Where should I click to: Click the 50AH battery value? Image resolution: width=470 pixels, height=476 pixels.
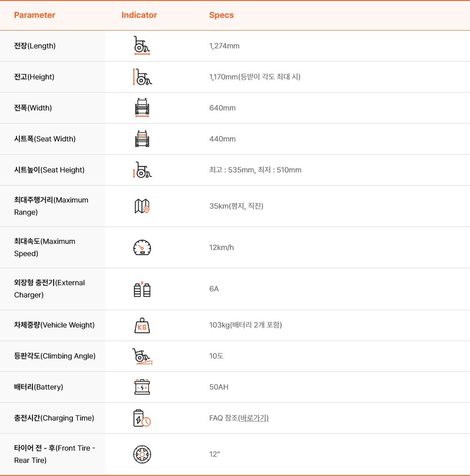219,387
